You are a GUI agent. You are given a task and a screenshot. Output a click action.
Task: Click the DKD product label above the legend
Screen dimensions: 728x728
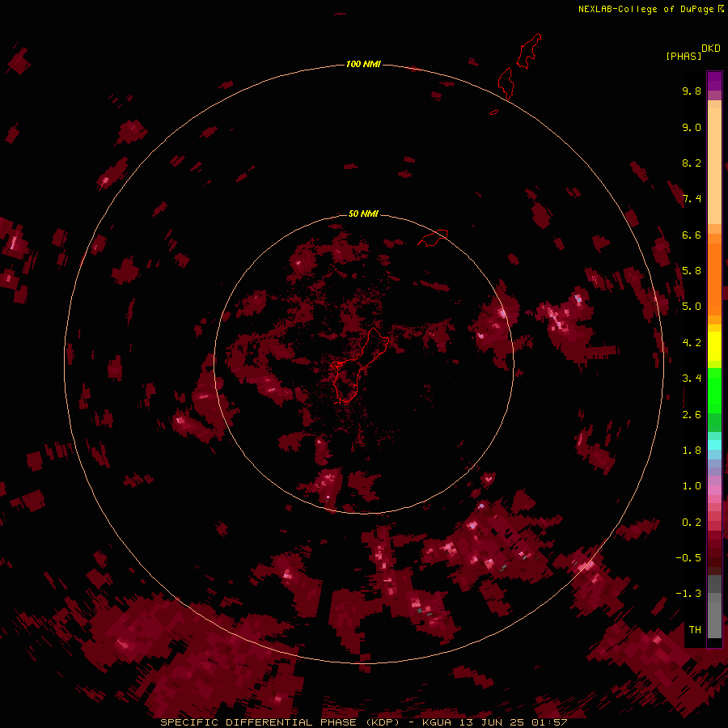[711, 49]
